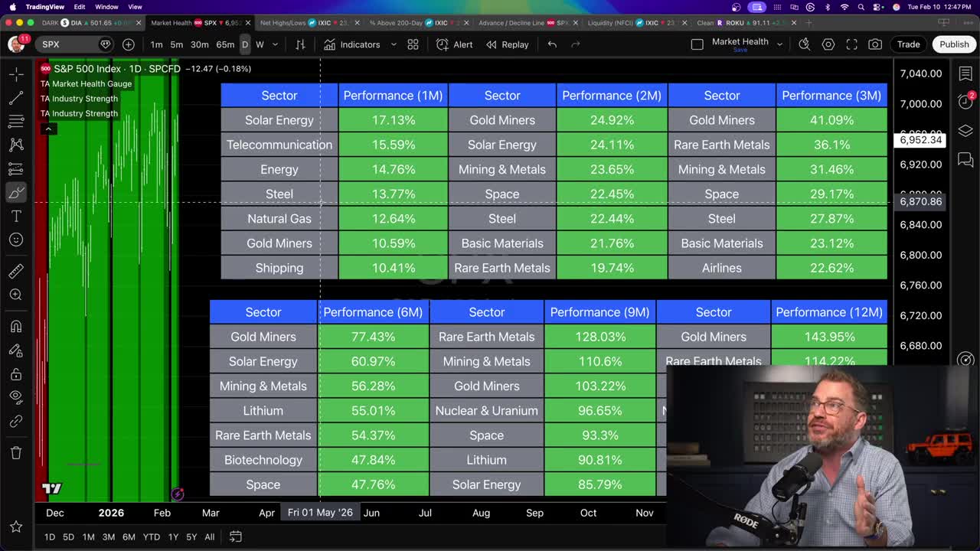980x551 pixels.
Task: Take a chart snapshot with the camera icon
Action: (x=875, y=44)
